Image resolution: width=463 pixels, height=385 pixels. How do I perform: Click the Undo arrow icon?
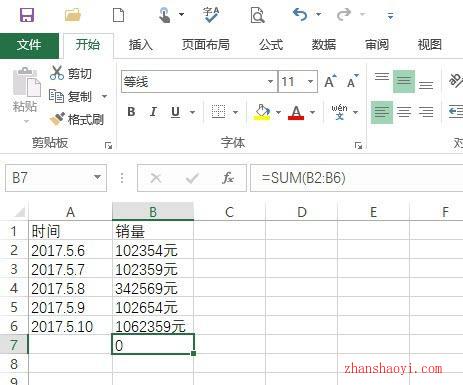[300, 15]
